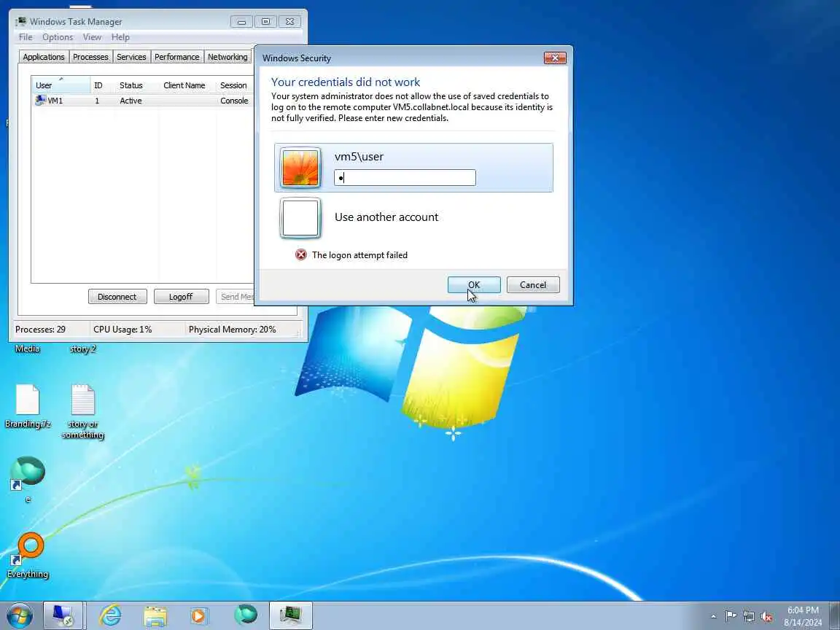This screenshot has height=630, width=840.
Task: Minimize the Task Manager window
Action: [x=241, y=22]
